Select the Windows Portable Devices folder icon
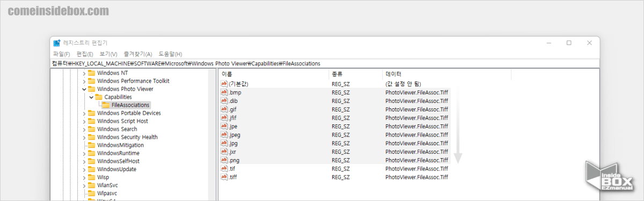 (x=91, y=113)
